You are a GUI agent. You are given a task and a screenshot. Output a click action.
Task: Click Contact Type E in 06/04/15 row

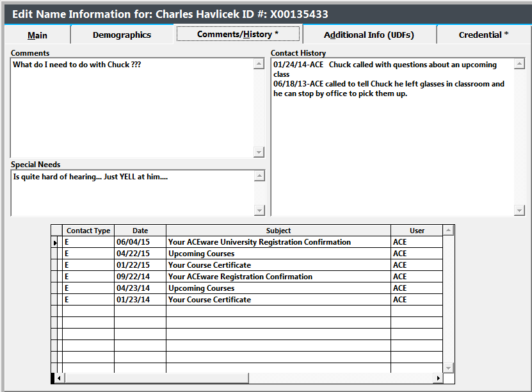click(x=88, y=242)
